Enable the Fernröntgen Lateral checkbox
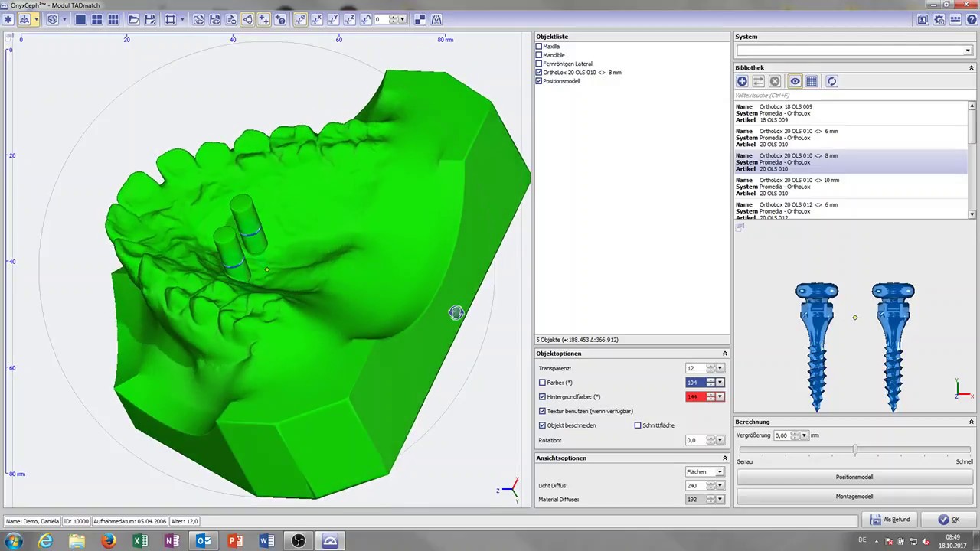 pos(539,64)
